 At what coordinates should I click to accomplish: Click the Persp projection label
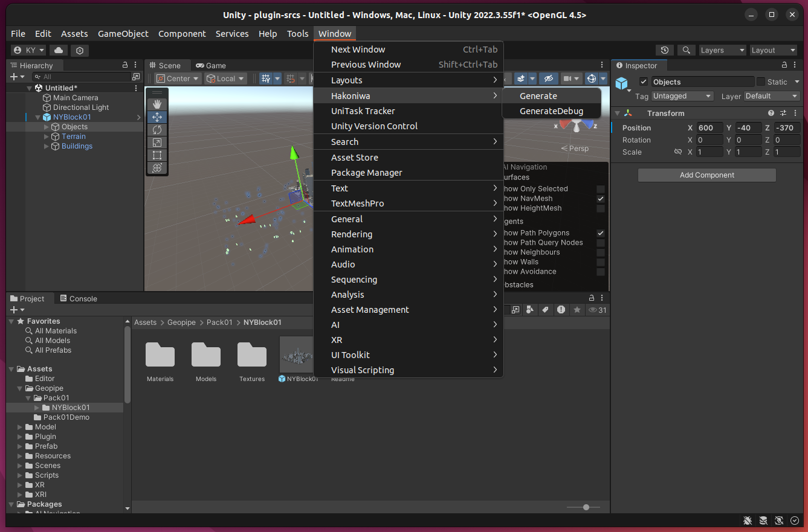click(574, 149)
